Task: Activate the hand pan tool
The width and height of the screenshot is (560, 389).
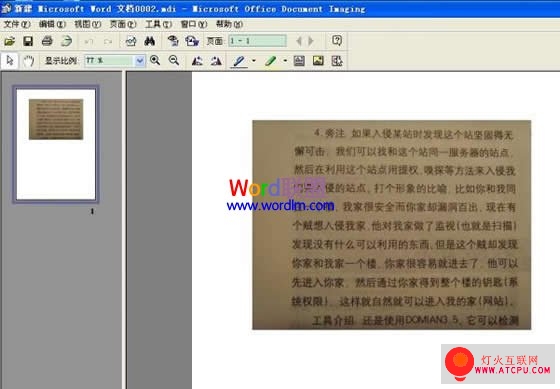Action: click(x=29, y=61)
